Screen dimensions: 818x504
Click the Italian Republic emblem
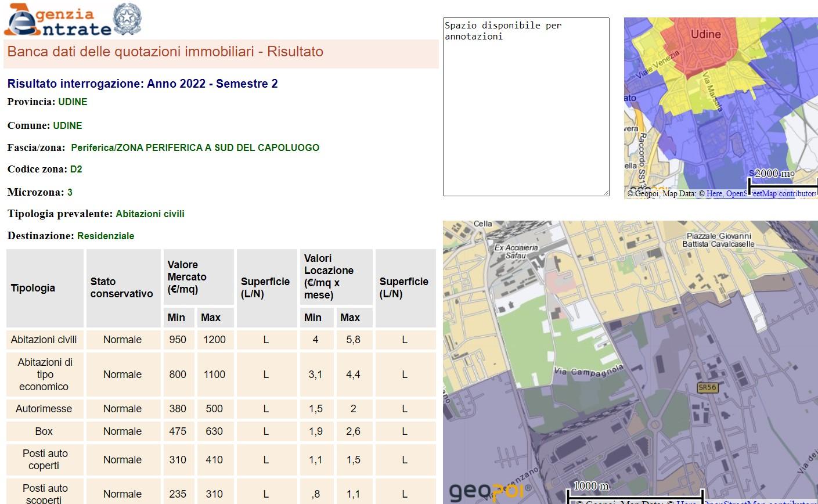126,19
